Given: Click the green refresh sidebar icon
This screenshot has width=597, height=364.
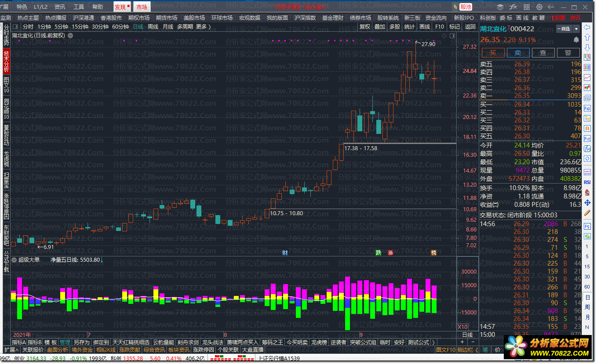Looking at the screenshot, I should pos(587,236).
